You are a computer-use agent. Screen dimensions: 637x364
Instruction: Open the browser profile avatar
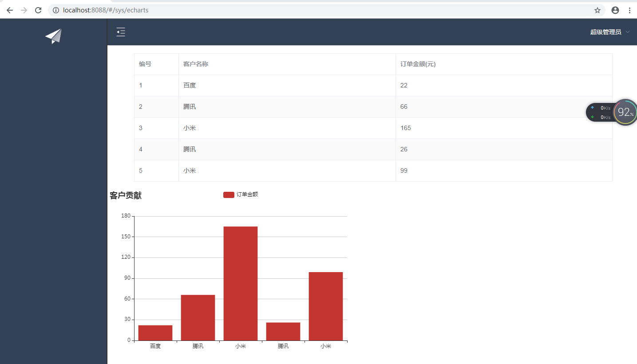(615, 10)
